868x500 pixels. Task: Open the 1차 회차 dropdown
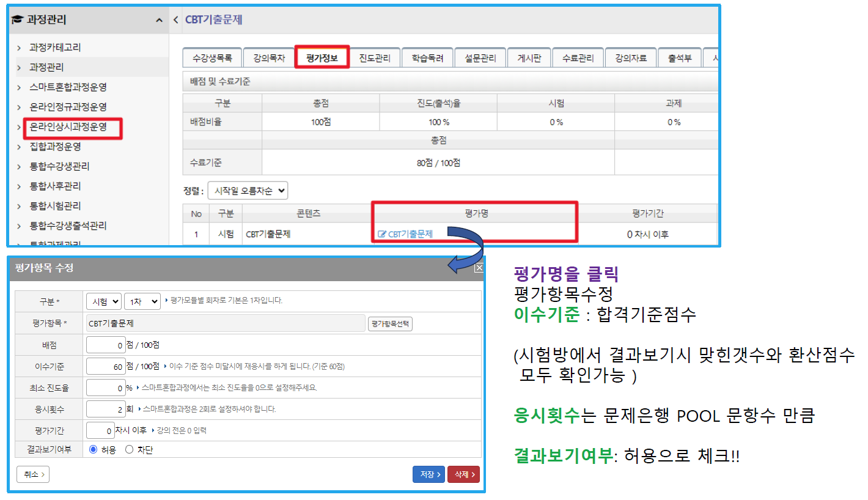142,301
